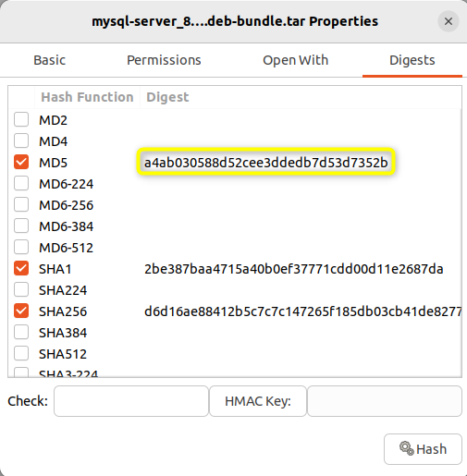Sort by Hash Function column header
Image resolution: width=467 pixels, height=476 pixels.
(x=87, y=97)
